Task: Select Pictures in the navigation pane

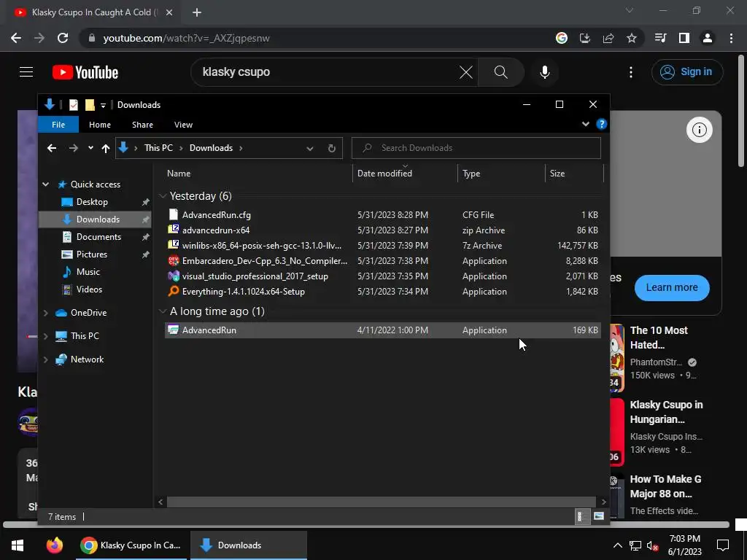Action: 91,254
